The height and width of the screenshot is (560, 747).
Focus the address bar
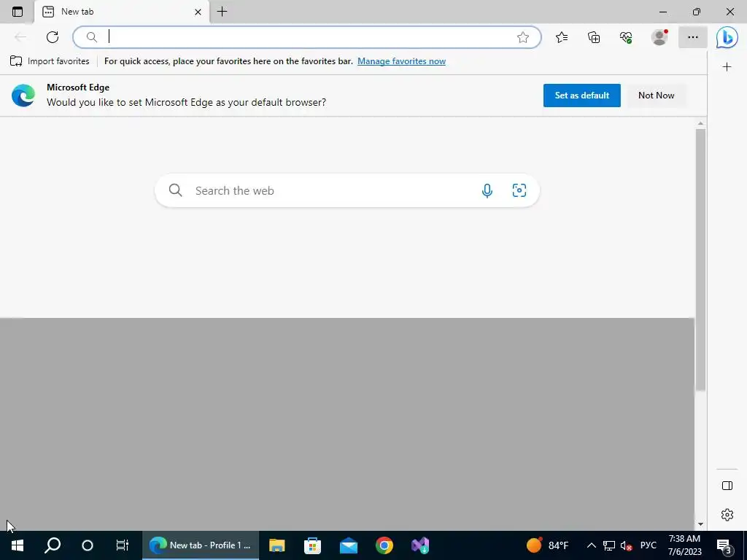[x=307, y=37]
